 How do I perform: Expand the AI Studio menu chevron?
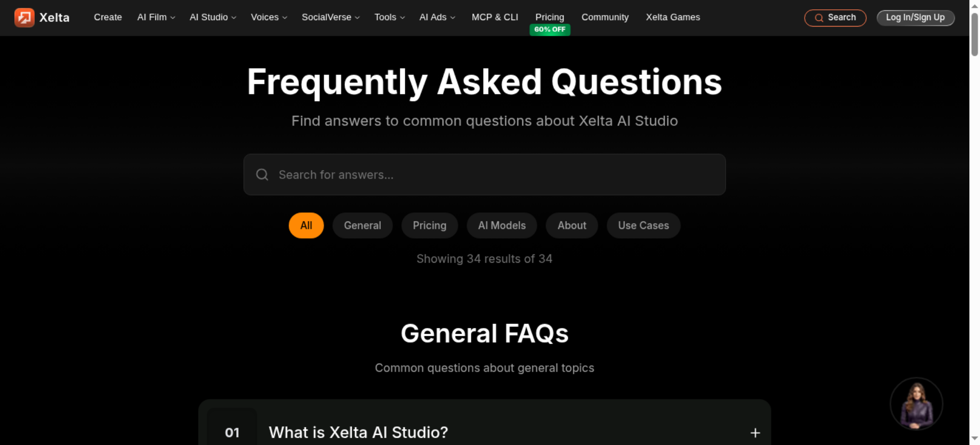pyautogui.click(x=234, y=18)
